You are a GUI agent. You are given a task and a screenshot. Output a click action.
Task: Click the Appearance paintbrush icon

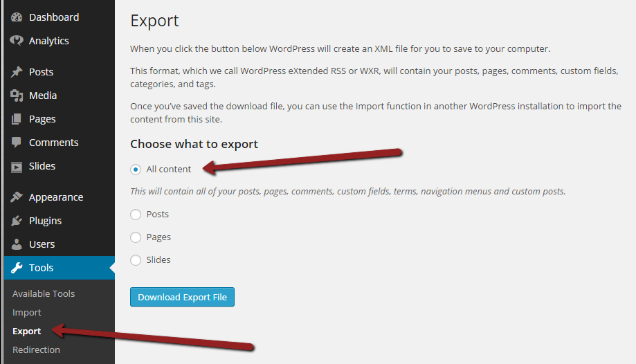point(17,197)
